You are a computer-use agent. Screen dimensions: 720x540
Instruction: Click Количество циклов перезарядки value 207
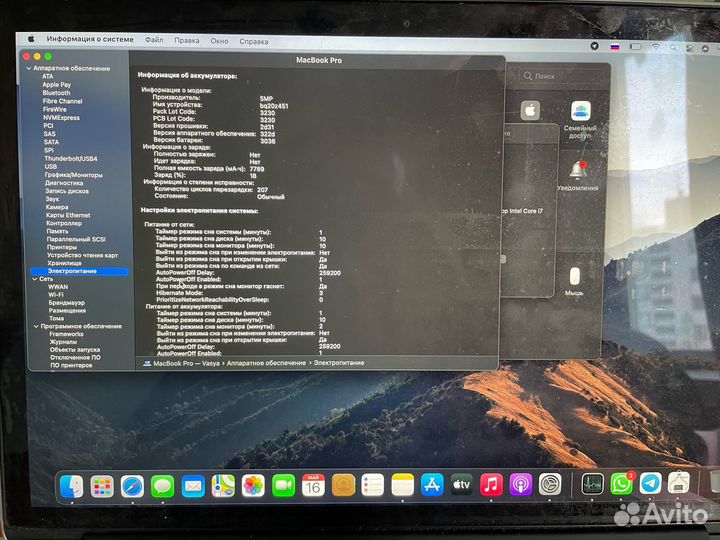263,190
